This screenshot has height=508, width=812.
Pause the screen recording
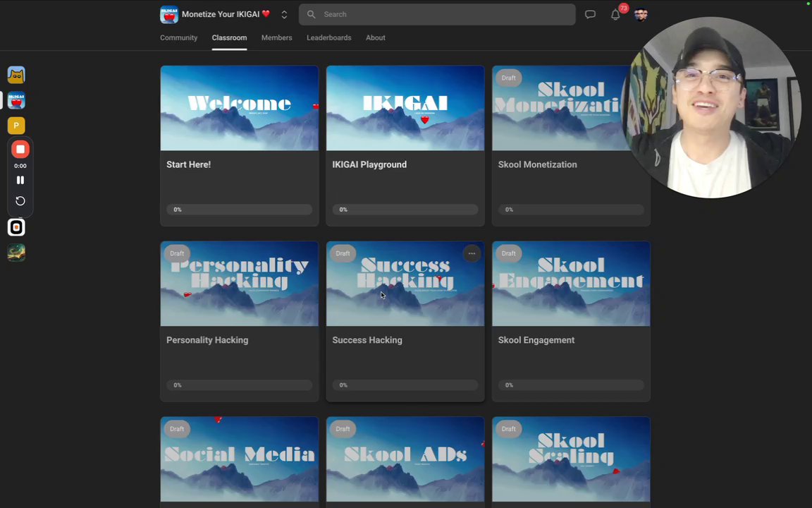(x=20, y=180)
